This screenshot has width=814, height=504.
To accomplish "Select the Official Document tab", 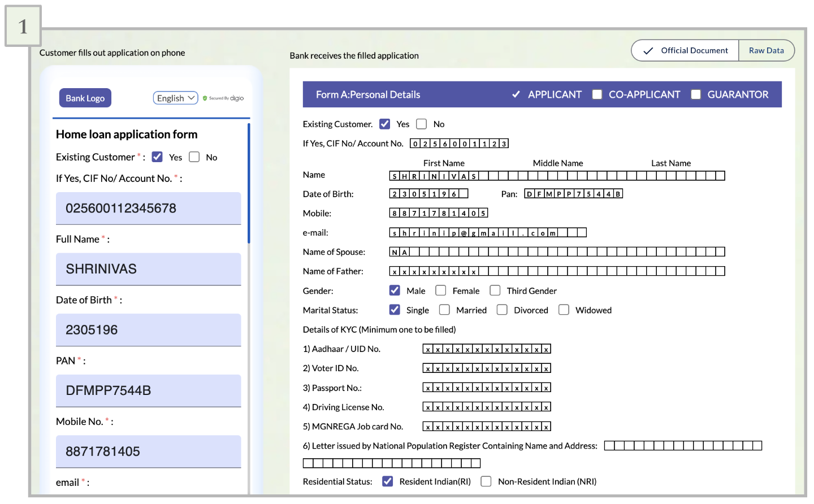I will [685, 51].
